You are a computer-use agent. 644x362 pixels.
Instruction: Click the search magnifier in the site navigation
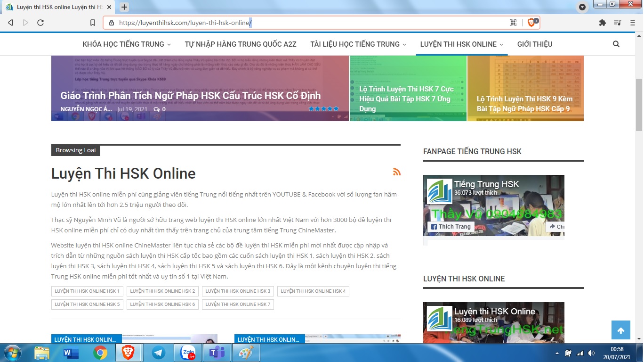point(616,44)
